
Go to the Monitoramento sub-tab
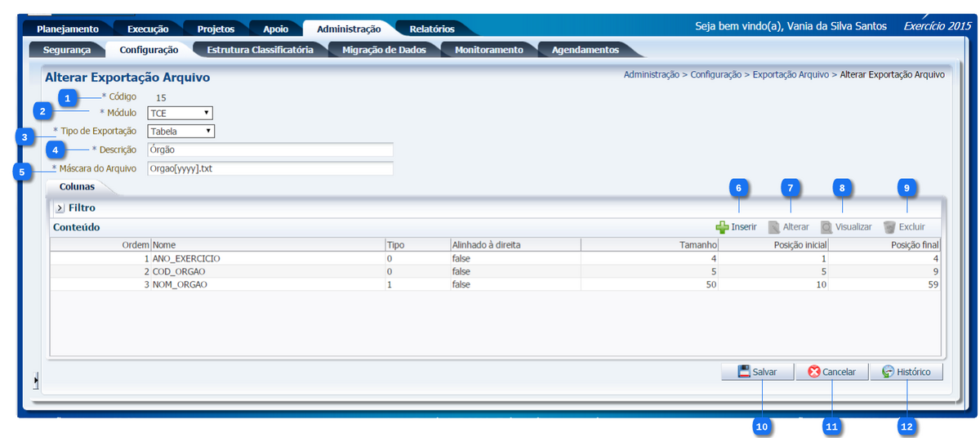(488, 50)
